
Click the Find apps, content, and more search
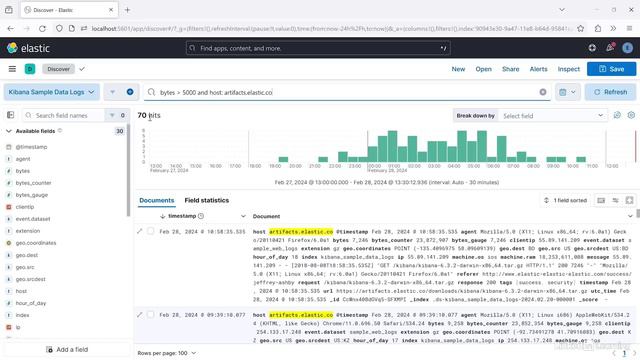click(x=318, y=48)
